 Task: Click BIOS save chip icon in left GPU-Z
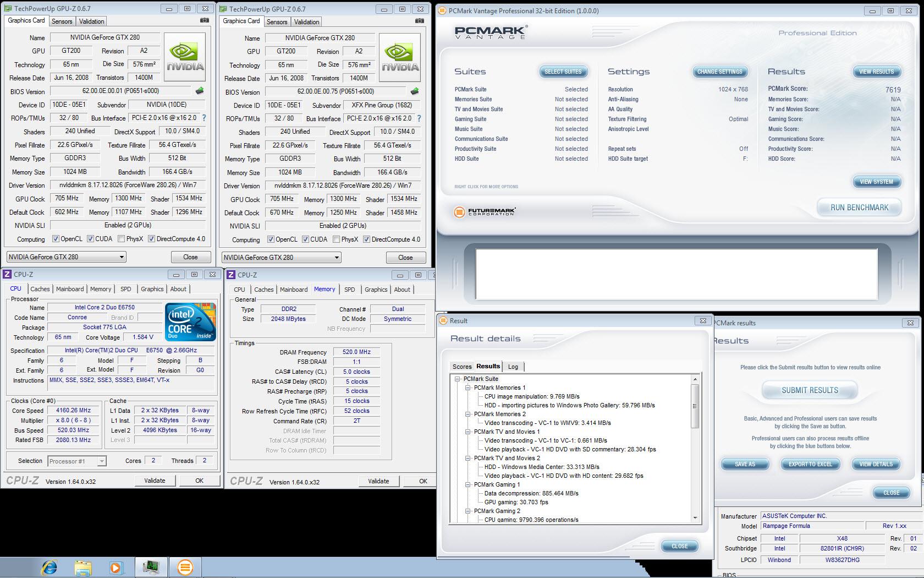click(200, 91)
